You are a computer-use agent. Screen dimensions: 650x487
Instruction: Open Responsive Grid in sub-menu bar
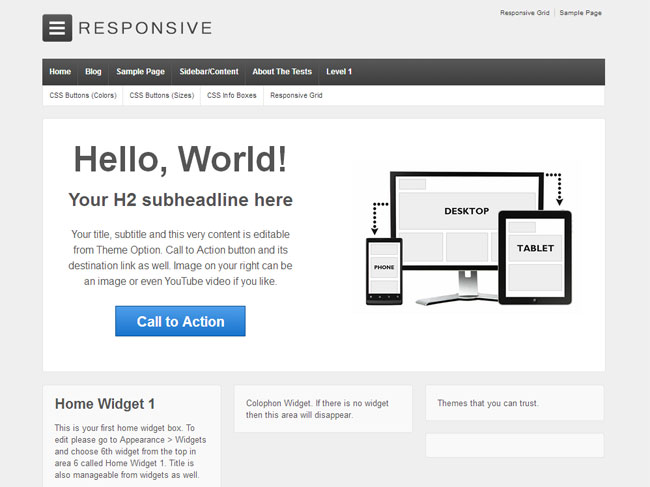pos(296,95)
